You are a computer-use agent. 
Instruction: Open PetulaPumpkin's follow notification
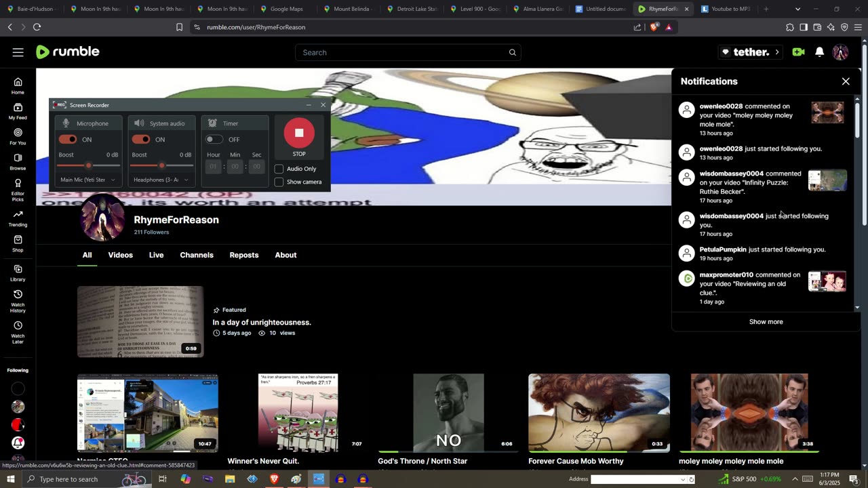(x=762, y=253)
